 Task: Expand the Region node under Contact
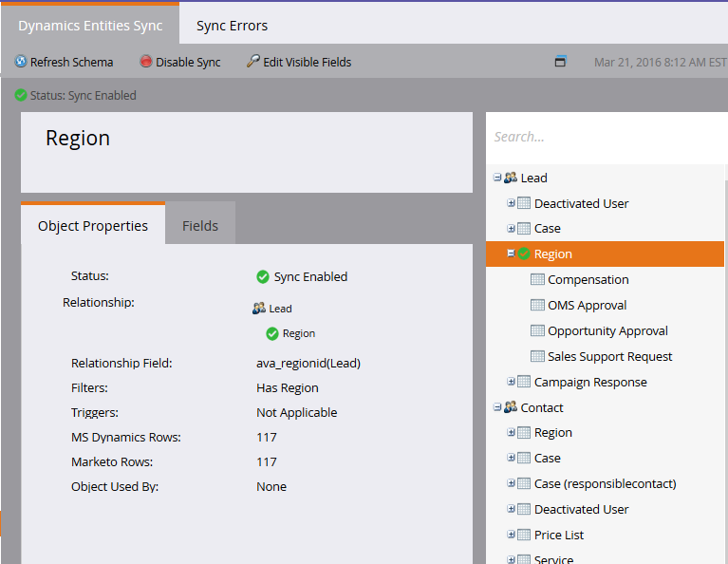click(511, 433)
